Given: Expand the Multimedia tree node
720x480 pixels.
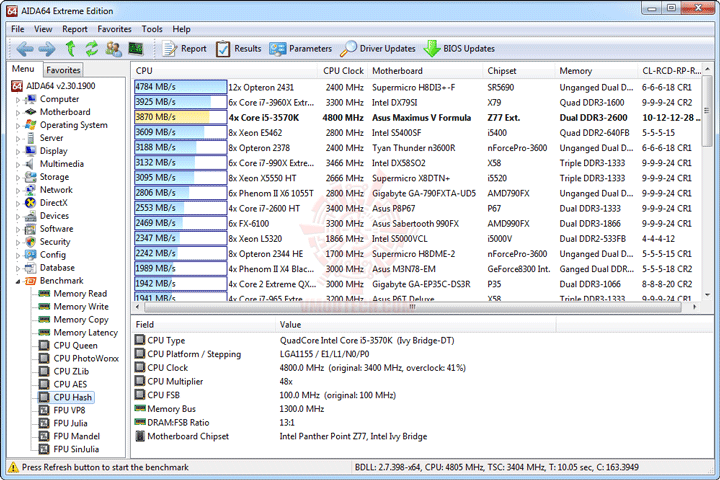Looking at the screenshot, I should pos(18,164).
